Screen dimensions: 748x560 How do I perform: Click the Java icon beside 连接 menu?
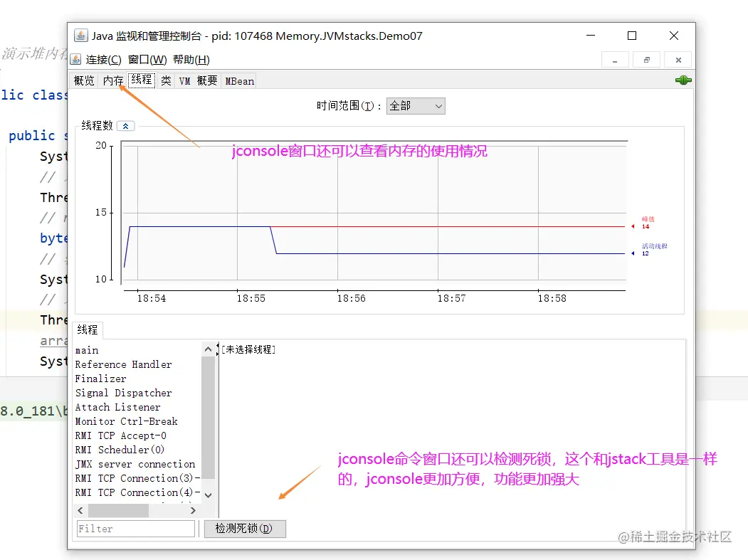click(75, 59)
